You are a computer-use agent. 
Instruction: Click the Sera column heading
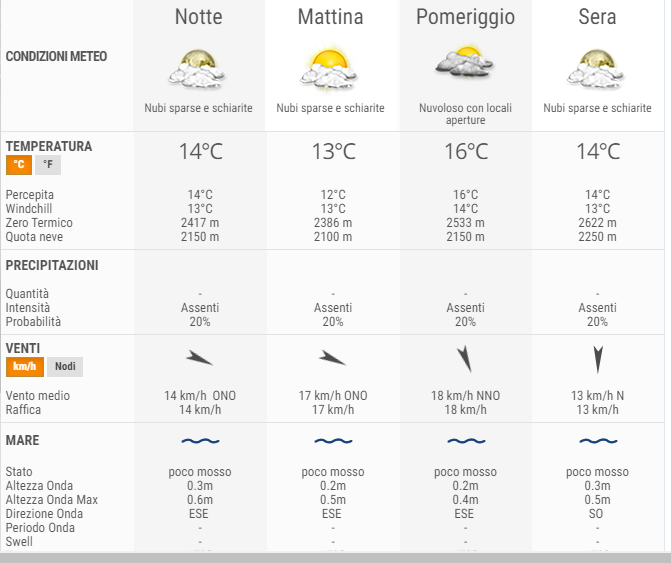597,17
